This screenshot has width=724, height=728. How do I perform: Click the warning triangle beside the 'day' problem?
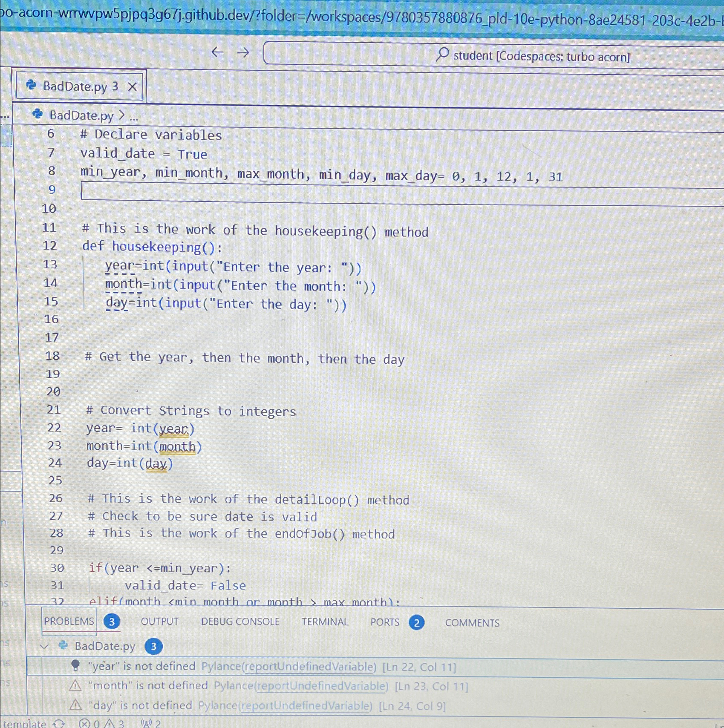[76, 705]
